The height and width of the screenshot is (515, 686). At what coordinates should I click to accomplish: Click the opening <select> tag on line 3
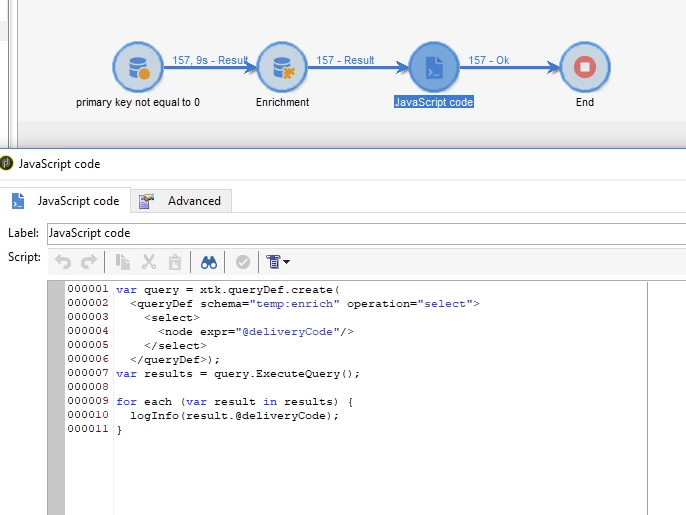pos(172,318)
